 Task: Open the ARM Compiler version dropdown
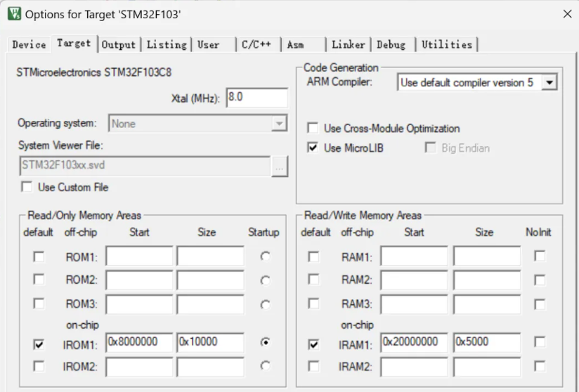pyautogui.click(x=549, y=83)
